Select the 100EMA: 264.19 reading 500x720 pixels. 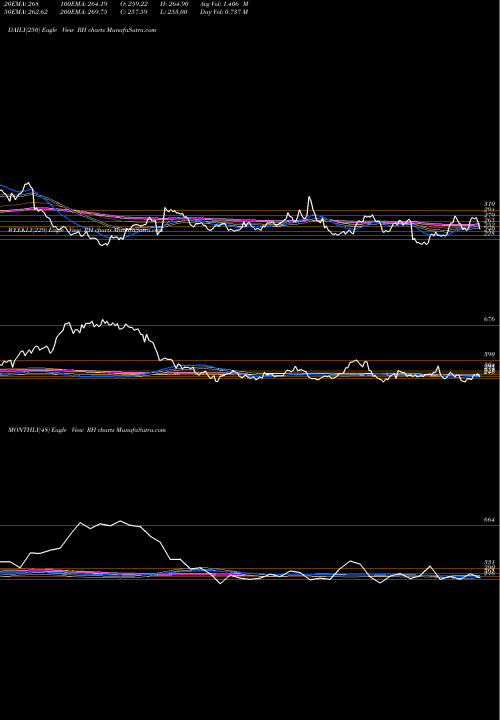tap(84, 4)
